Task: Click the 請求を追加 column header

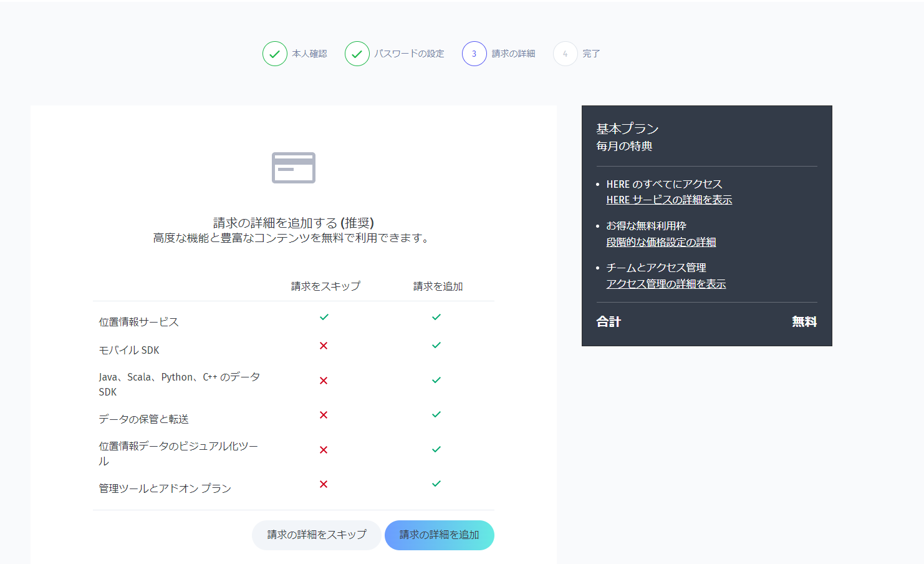Action: click(436, 286)
